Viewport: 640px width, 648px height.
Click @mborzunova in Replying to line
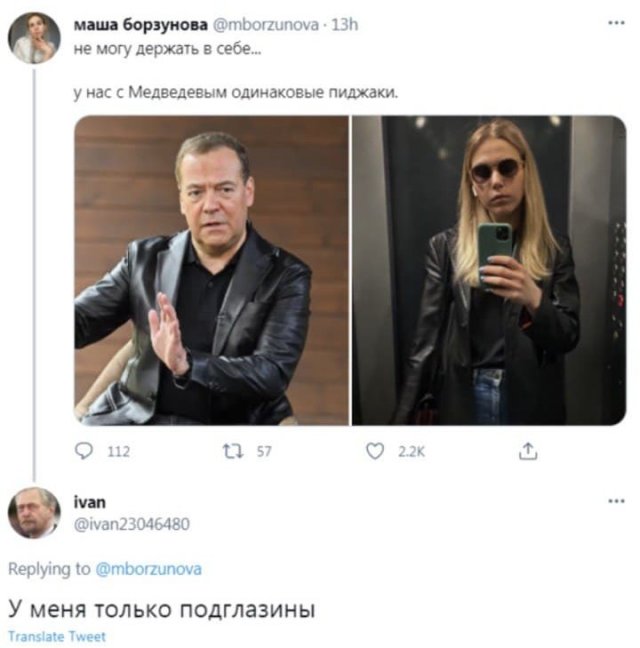tap(148, 569)
